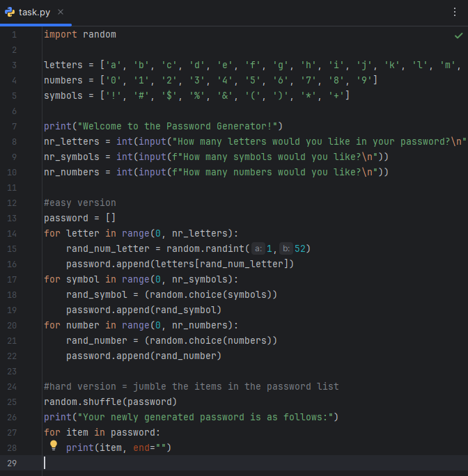The width and height of the screenshot is (468, 476).
Task: Click 'for number in range' loop line
Action: pyautogui.click(x=141, y=325)
